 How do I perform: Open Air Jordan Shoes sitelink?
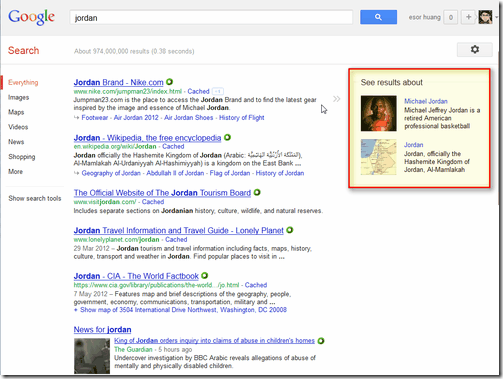(x=189, y=118)
